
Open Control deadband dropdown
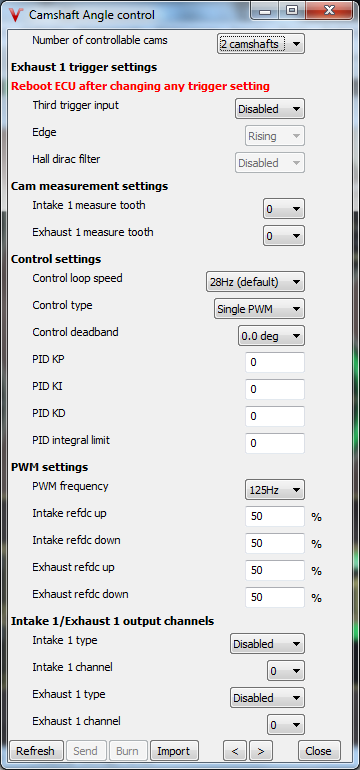271,336
